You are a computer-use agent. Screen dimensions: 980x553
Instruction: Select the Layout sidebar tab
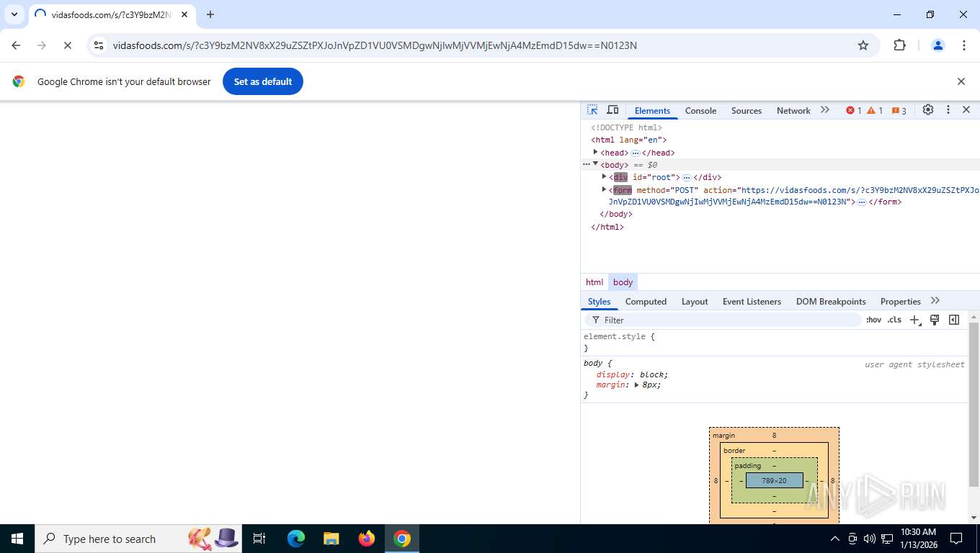click(x=695, y=302)
